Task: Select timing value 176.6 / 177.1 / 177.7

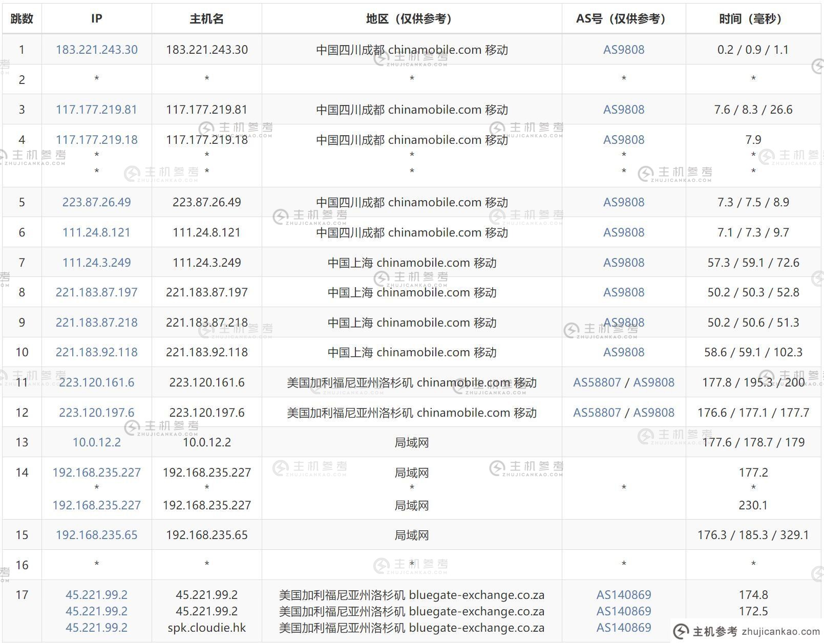Action: tap(753, 413)
